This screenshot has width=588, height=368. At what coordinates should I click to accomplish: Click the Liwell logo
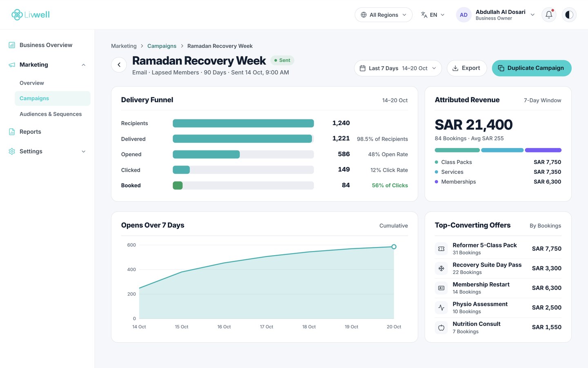pyautogui.click(x=31, y=15)
